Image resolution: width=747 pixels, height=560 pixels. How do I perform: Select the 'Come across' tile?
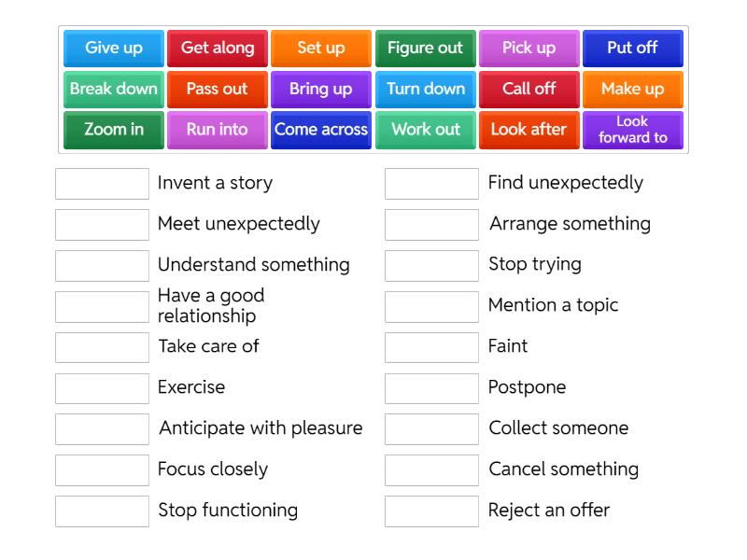[320, 130]
